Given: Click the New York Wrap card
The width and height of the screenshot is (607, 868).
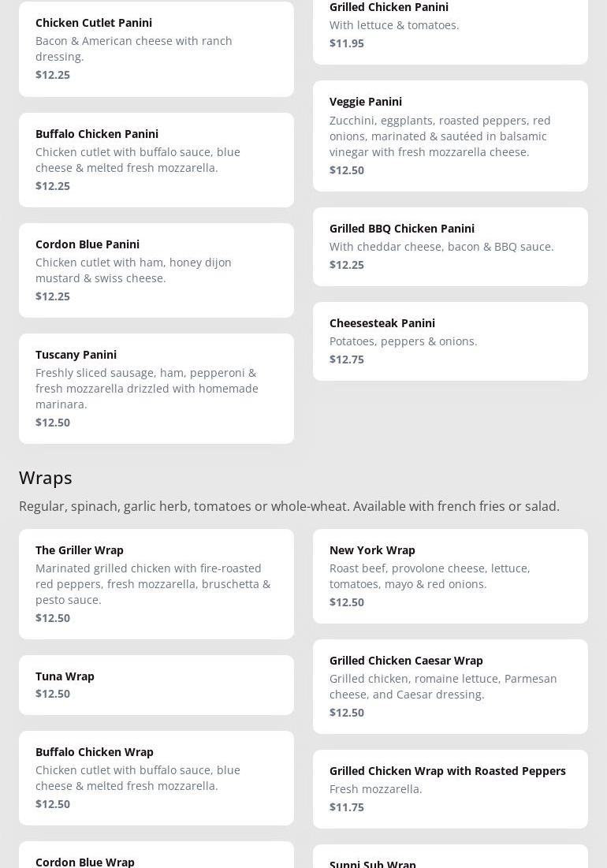Looking at the screenshot, I should tap(450, 576).
